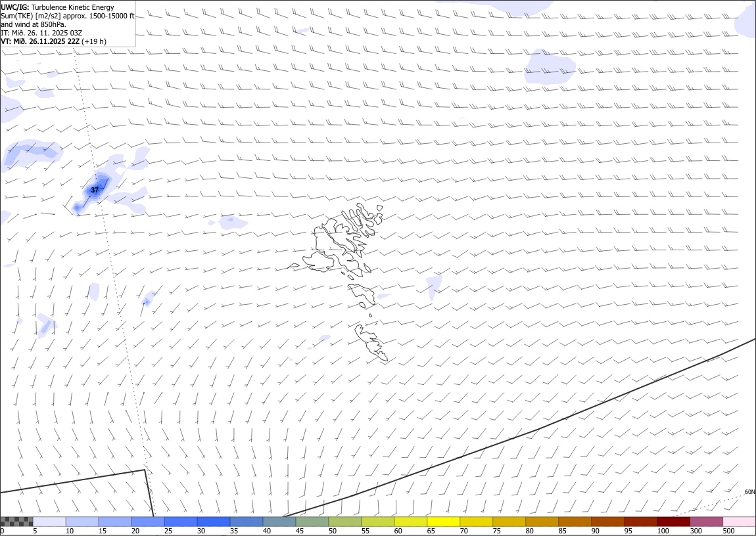The image size is (756, 536).
Task: Click the valid time 'VT: Mið. 26.11.2025 22Z (+19 h)'
Action: click(x=53, y=41)
